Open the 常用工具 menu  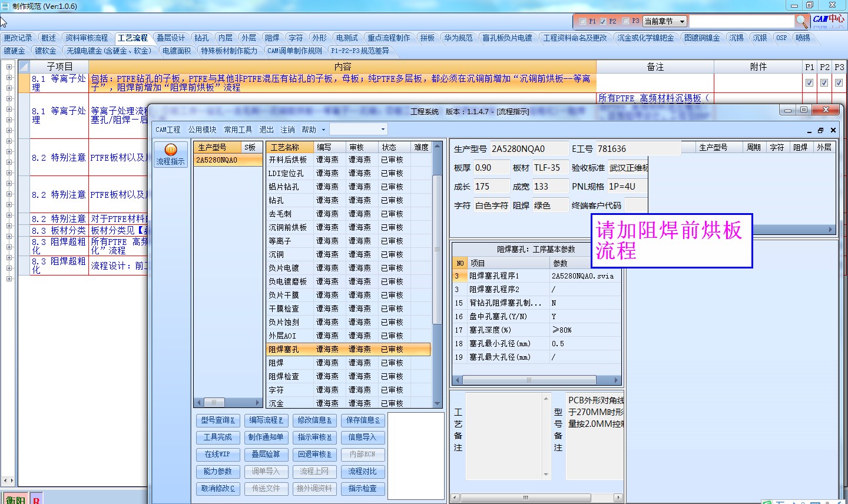[x=238, y=130]
